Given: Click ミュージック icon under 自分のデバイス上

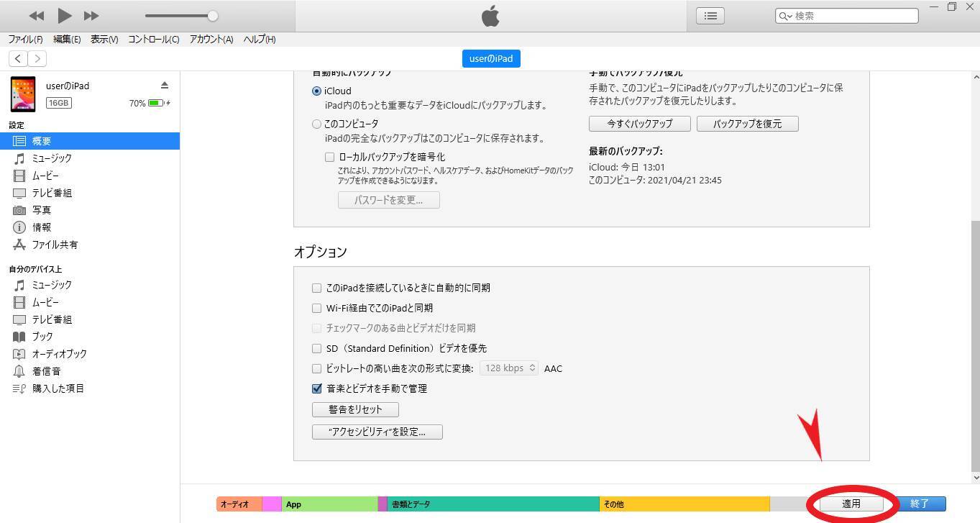Looking at the screenshot, I should (19, 285).
